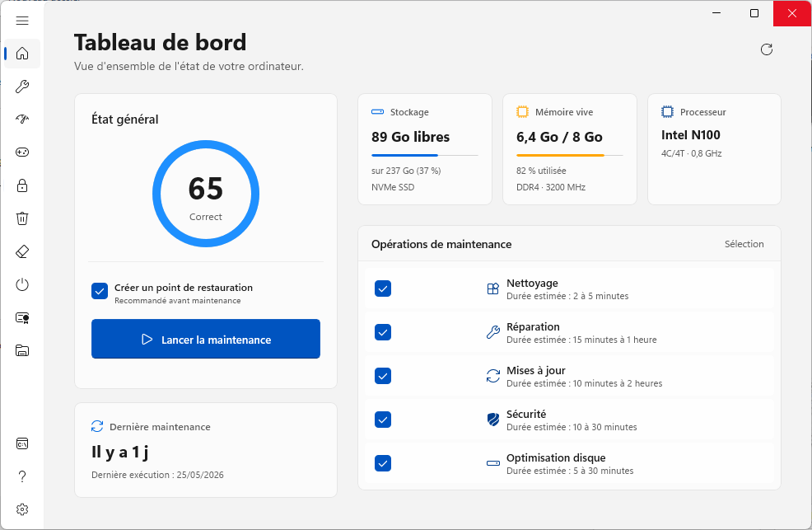
Task: Open the command prompt console icon
Action: 21,443
